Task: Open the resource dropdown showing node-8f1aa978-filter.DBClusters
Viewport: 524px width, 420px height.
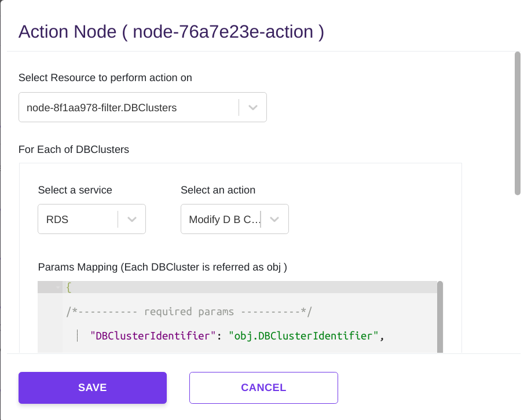Action: [142, 107]
